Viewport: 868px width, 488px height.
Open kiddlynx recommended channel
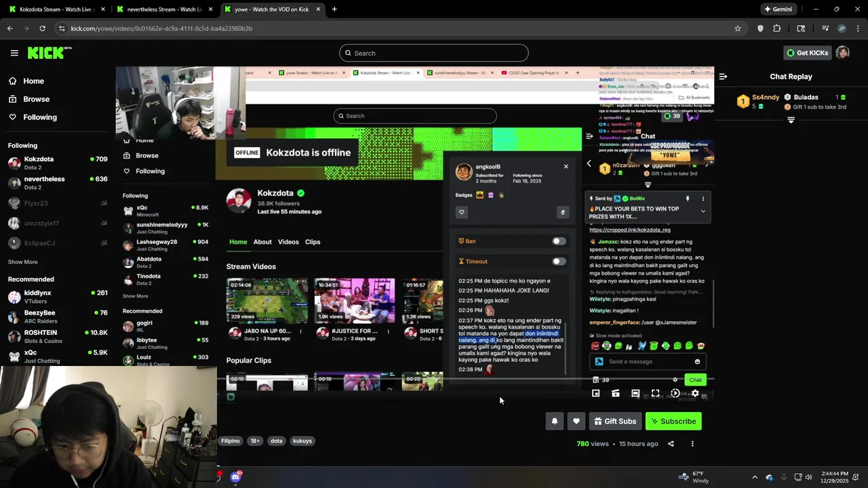pyautogui.click(x=58, y=296)
